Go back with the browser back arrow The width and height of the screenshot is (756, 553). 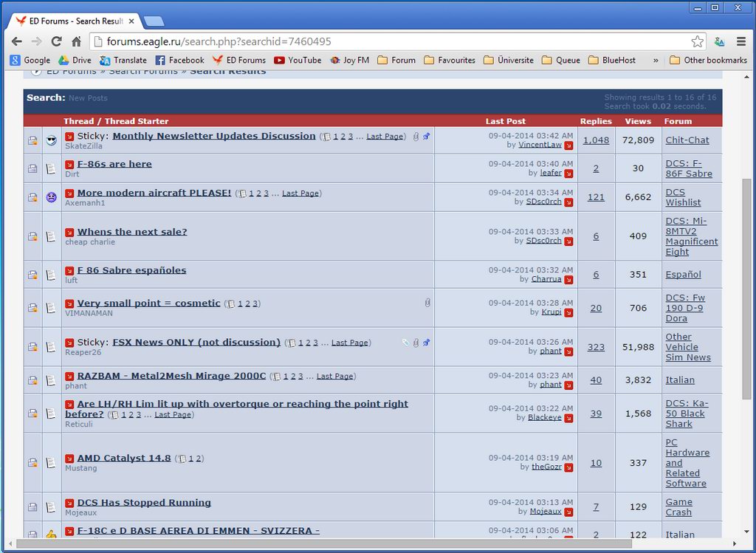point(17,41)
